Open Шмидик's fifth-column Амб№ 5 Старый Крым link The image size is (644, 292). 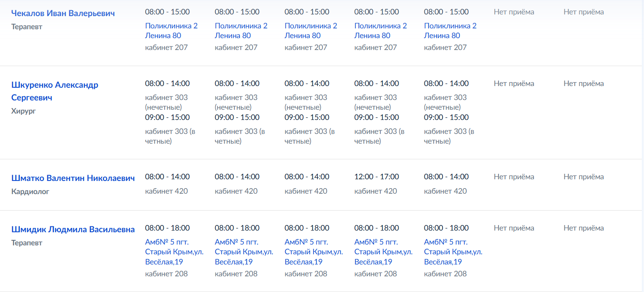pos(454,252)
